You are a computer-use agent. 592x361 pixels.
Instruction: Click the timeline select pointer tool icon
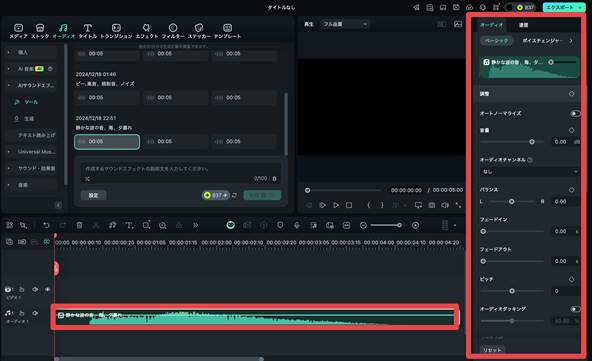tap(23, 225)
